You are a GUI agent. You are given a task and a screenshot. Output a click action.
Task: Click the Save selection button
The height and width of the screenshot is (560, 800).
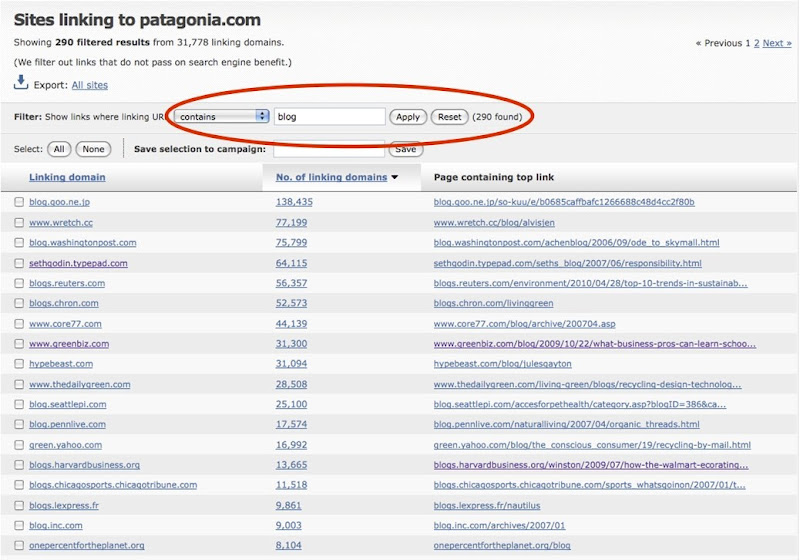pos(406,149)
